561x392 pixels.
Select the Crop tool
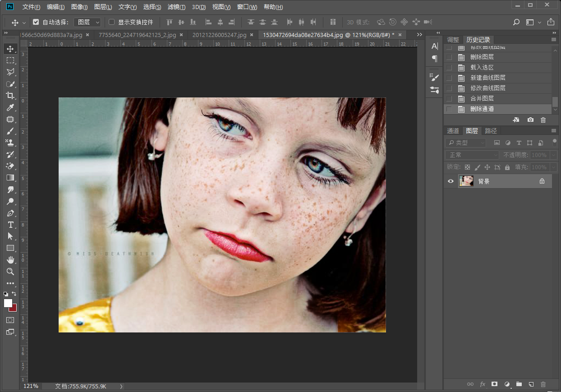pyautogui.click(x=10, y=96)
